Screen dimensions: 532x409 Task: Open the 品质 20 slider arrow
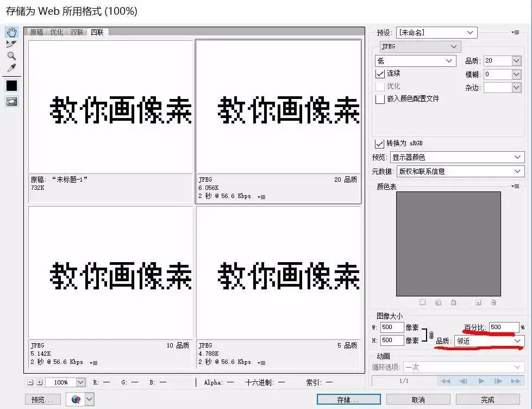click(x=516, y=61)
